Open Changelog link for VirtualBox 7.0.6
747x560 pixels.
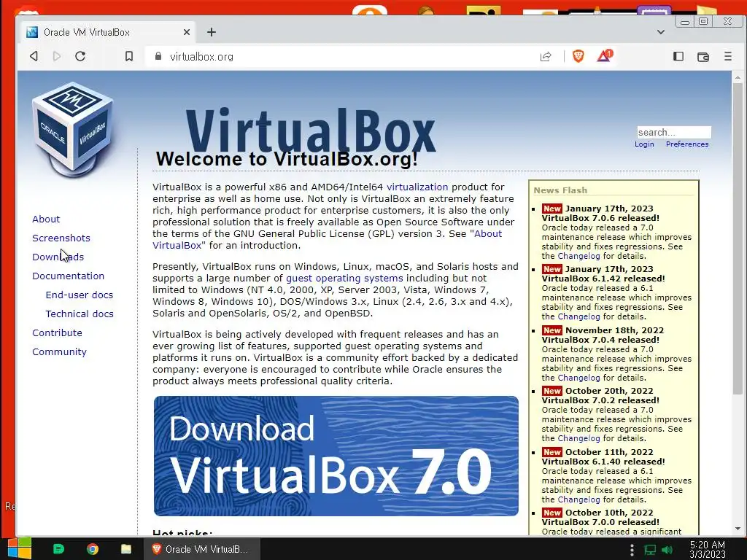578,256
